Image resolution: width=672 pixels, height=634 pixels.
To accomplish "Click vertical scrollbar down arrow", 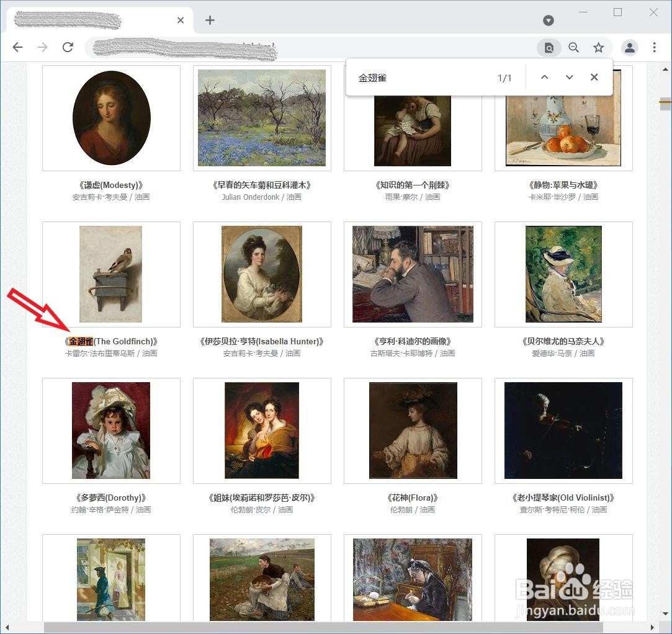I will pos(665,614).
